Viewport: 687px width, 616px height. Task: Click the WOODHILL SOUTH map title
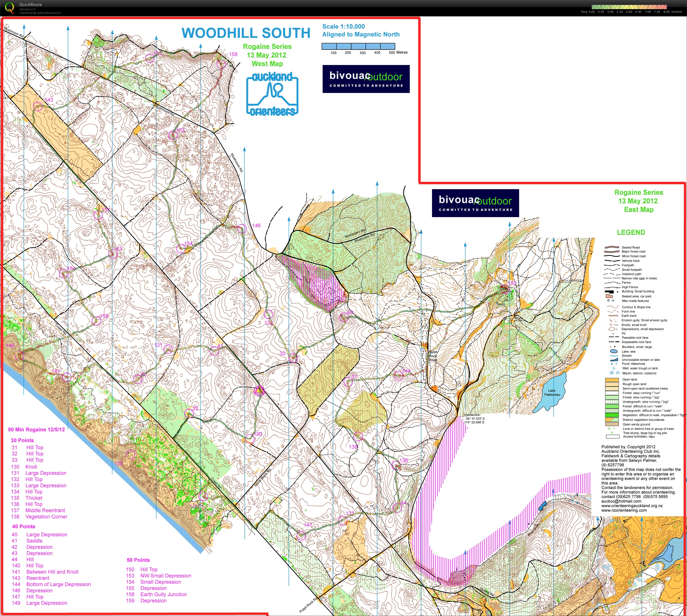coord(246,33)
